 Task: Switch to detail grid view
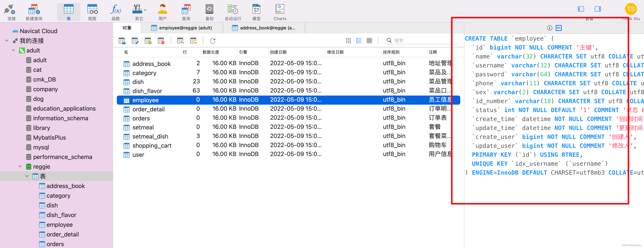pos(369,41)
